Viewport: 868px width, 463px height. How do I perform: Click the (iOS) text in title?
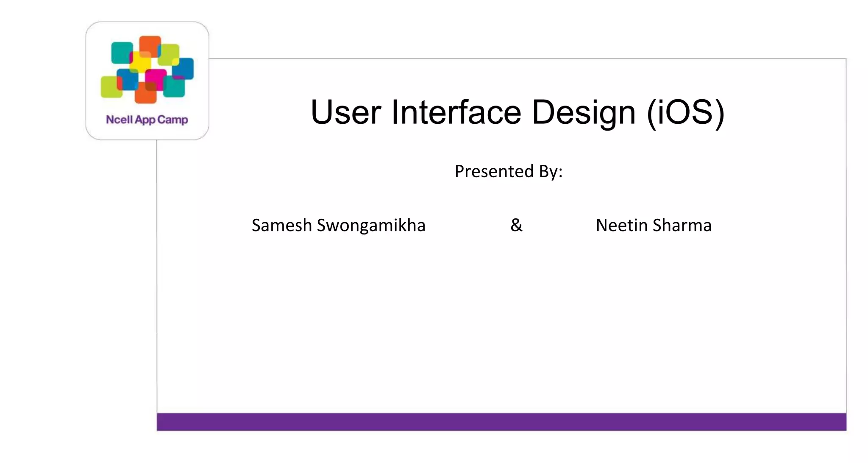[x=686, y=112]
